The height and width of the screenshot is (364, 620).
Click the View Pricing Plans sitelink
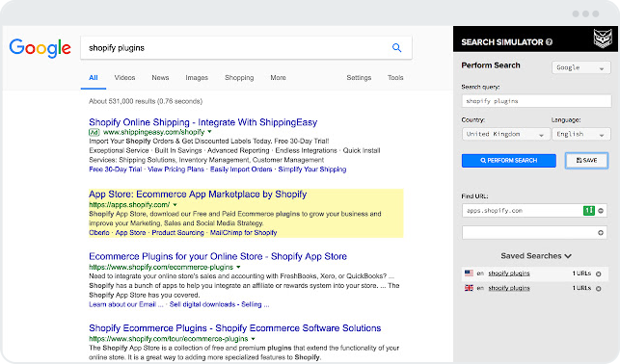pos(175,169)
